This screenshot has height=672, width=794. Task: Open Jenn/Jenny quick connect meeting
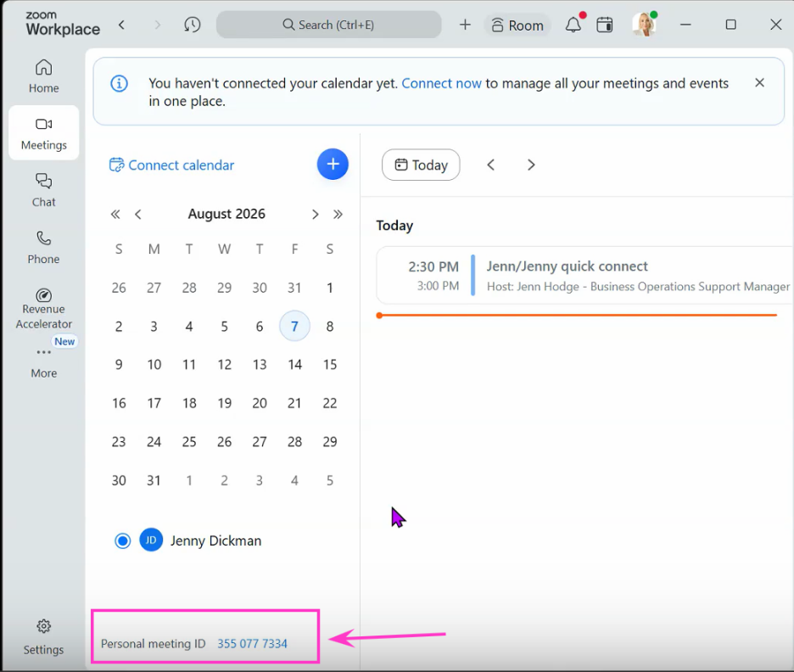coord(584,276)
